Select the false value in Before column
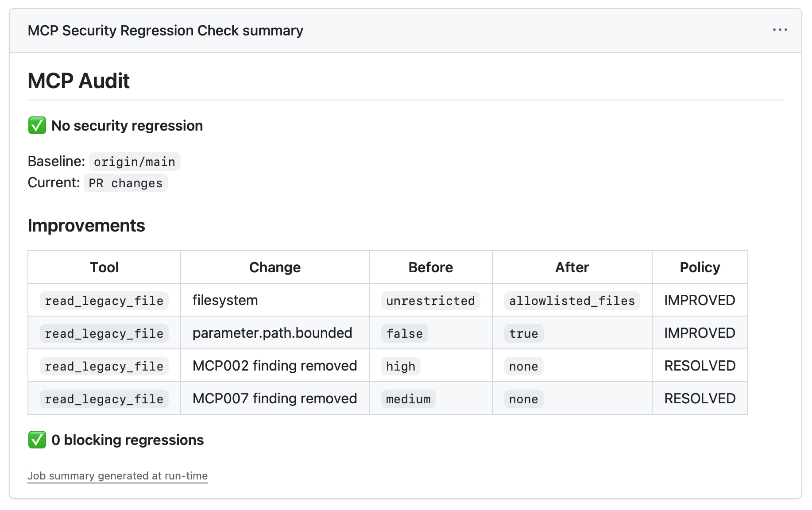The image size is (812, 510). click(x=405, y=333)
